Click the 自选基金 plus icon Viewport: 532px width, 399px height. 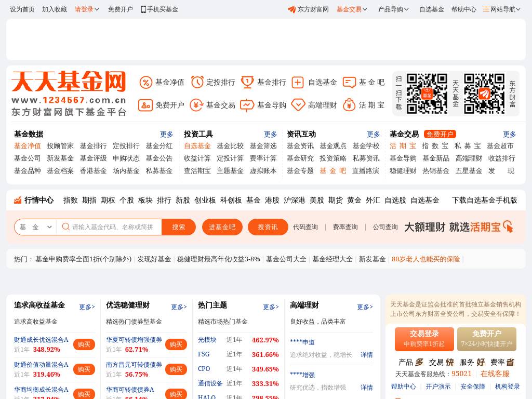pyautogui.click(x=298, y=82)
